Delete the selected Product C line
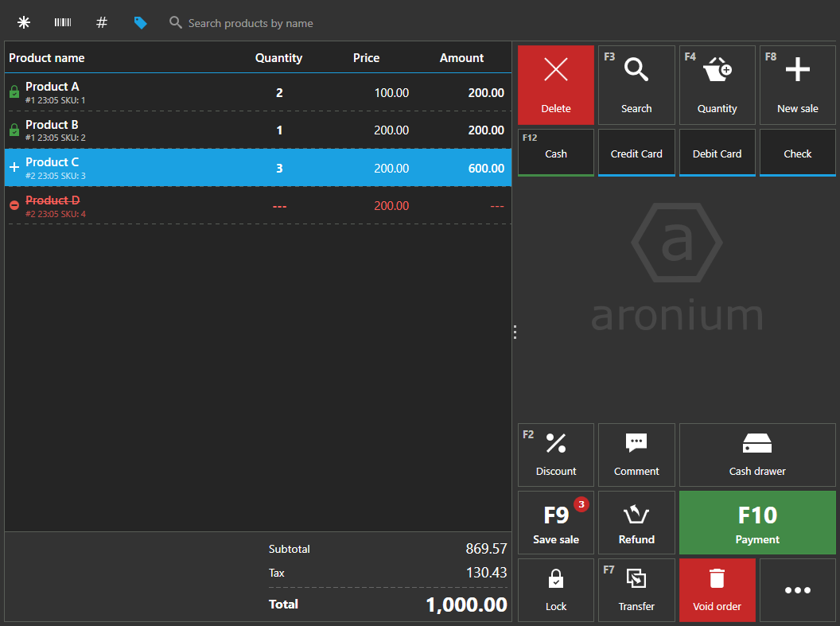The height and width of the screenshot is (626, 840). pyautogui.click(x=555, y=84)
